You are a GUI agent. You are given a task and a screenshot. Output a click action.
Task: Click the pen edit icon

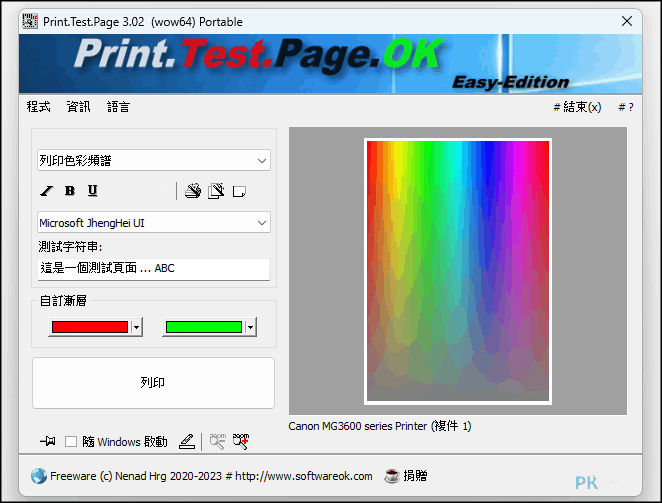click(187, 442)
